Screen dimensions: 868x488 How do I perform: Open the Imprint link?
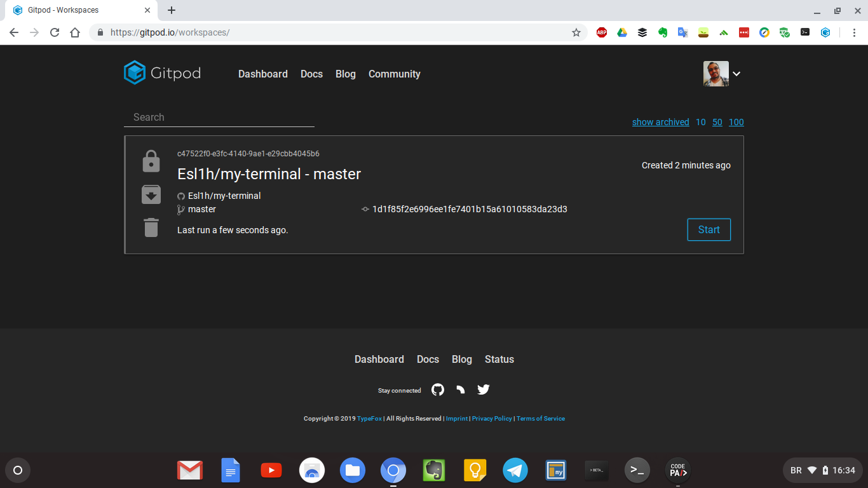pos(457,419)
